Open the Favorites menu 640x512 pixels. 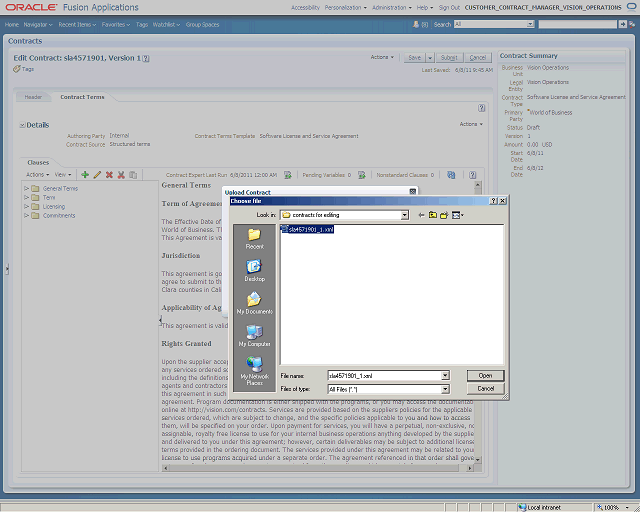116,24
